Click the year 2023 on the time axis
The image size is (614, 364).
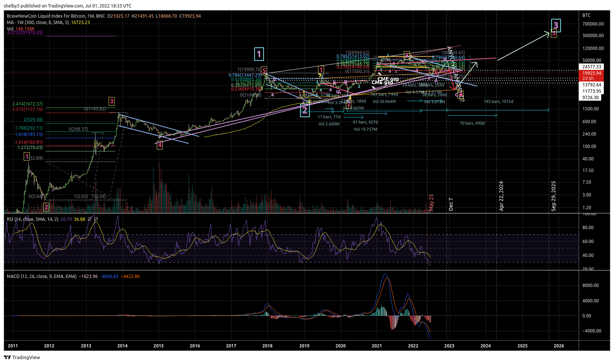coord(449,346)
